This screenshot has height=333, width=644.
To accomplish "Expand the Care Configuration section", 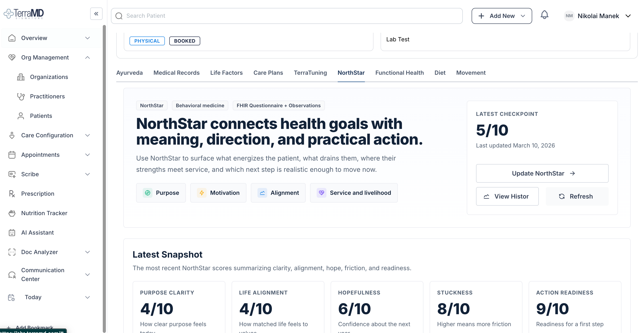I will pos(87,135).
